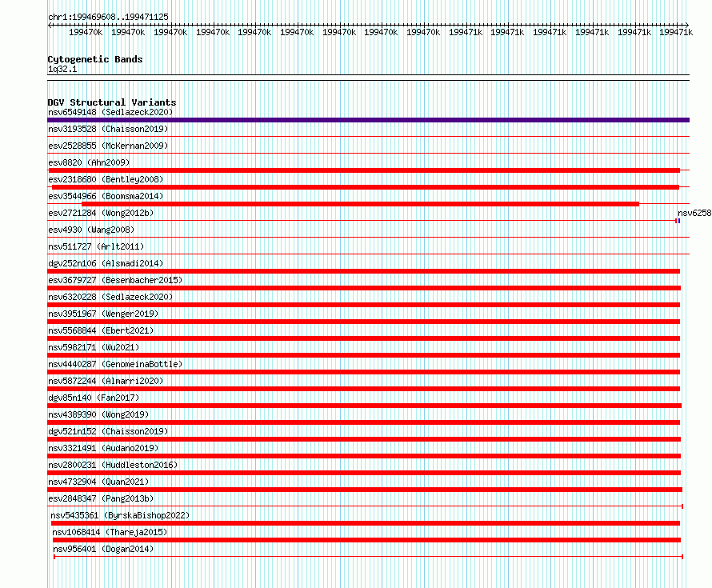Click the esv2318680 (Bentley2008) label
Viewport: 712px width, 588px height.
pos(106,179)
